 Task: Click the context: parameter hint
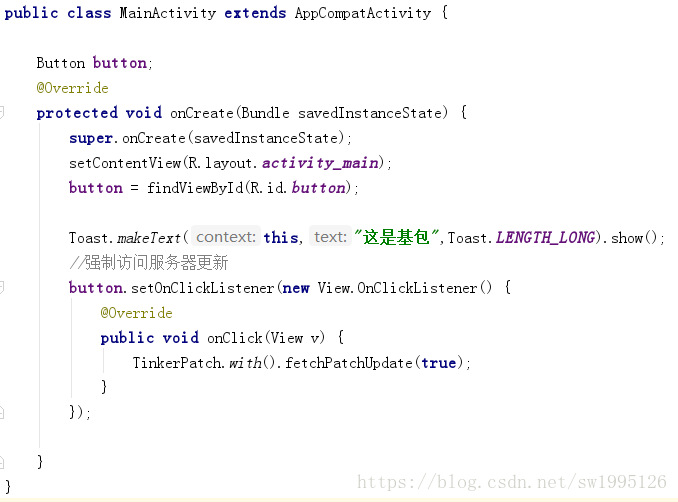coord(226,237)
